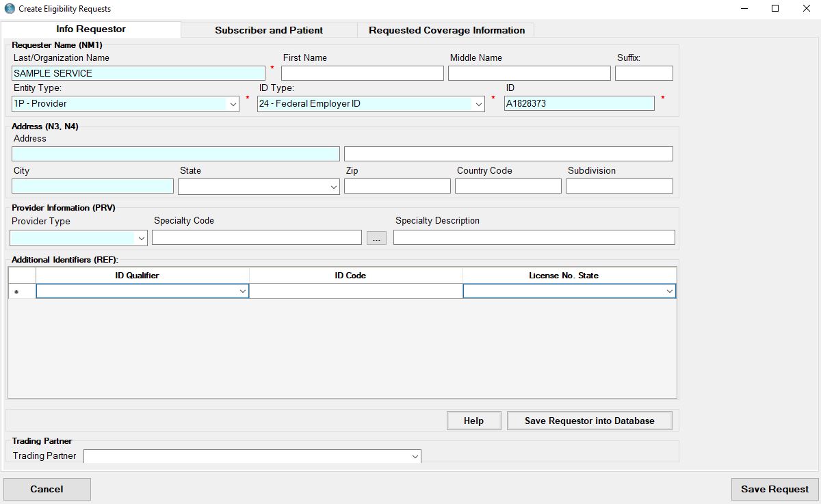This screenshot has height=504, width=821.
Task: Minimize the Create Eligibility Requests window
Action: point(744,9)
